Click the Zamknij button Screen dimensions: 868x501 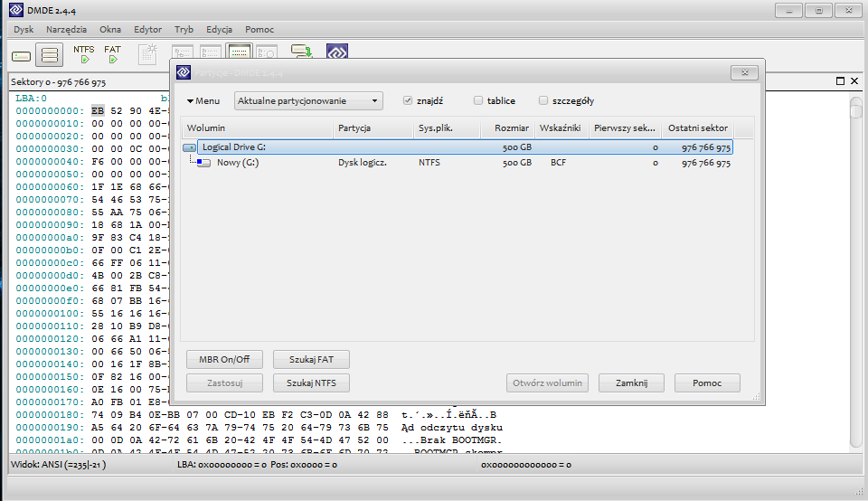point(631,383)
